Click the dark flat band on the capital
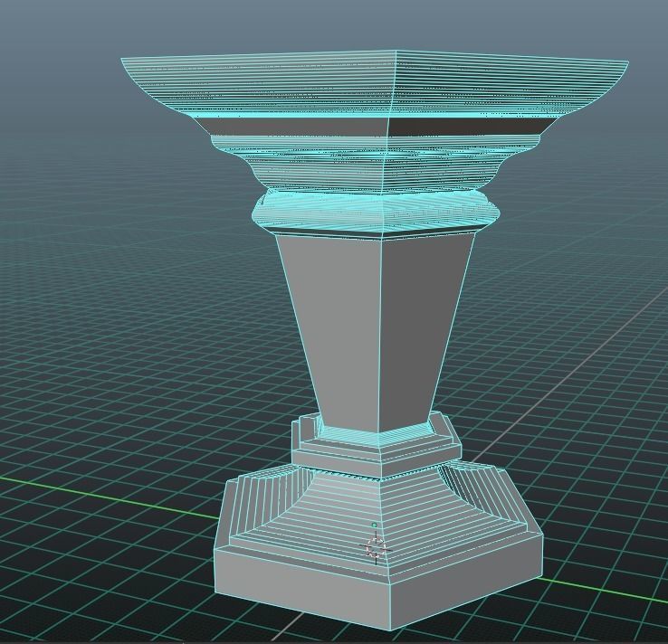668x644 pixels. [378, 126]
